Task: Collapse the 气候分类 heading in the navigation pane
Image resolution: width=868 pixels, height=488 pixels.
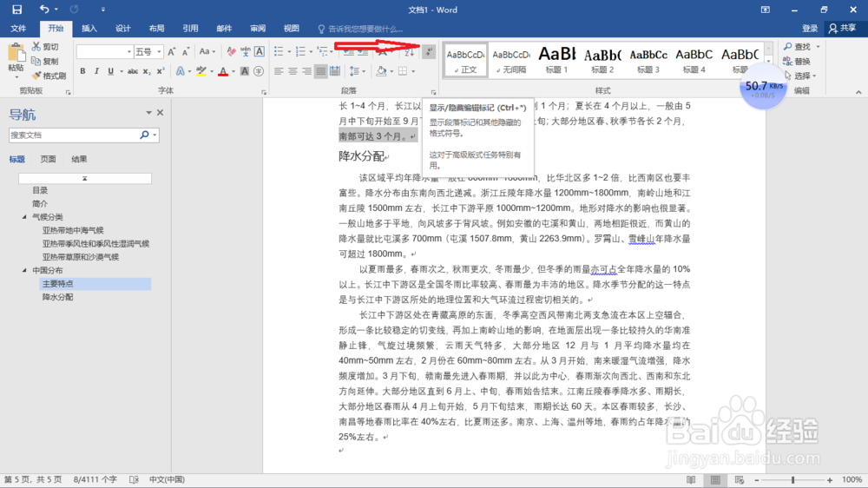Action: (x=24, y=216)
